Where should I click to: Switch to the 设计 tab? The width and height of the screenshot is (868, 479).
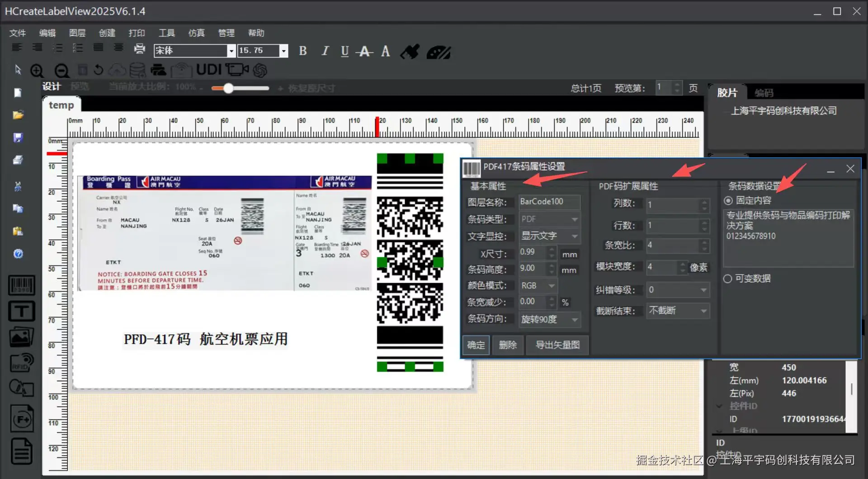52,86
